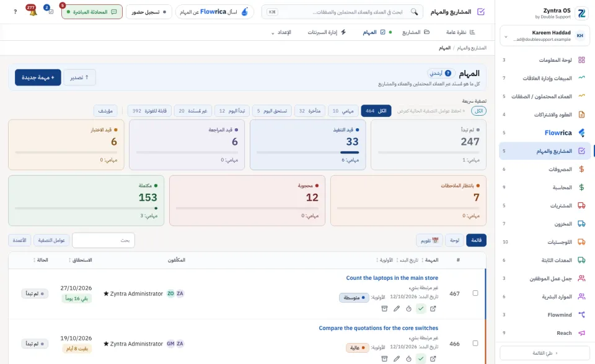Click اسأل Flowrica عن المهام button
Screen dimensions: 595x364
tap(214, 12)
